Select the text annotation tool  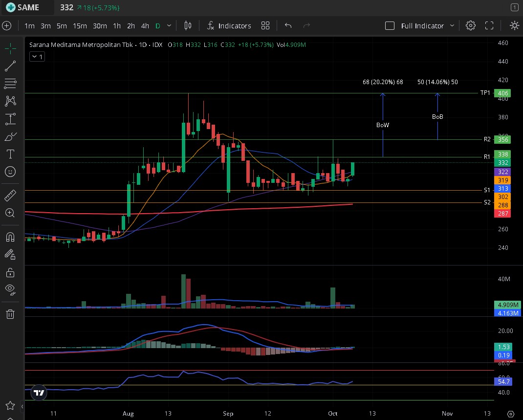10,154
